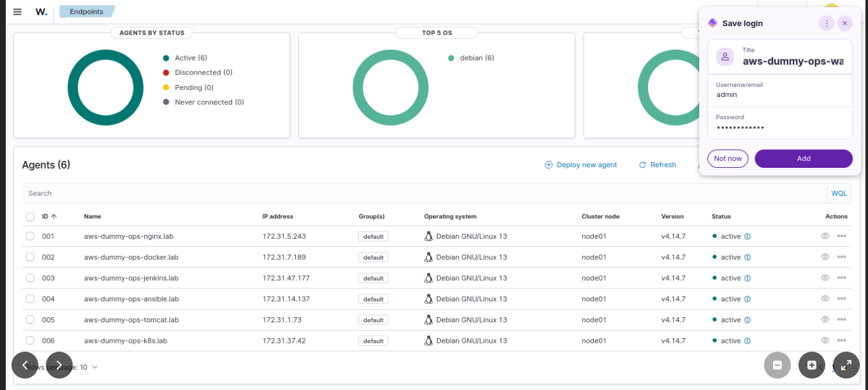Open the hamburger main menu
This screenshot has width=868, height=390.
pyautogui.click(x=17, y=11)
